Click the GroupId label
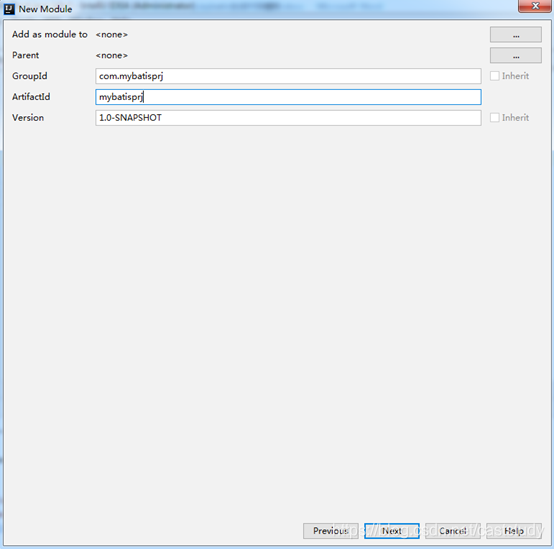 click(x=30, y=76)
